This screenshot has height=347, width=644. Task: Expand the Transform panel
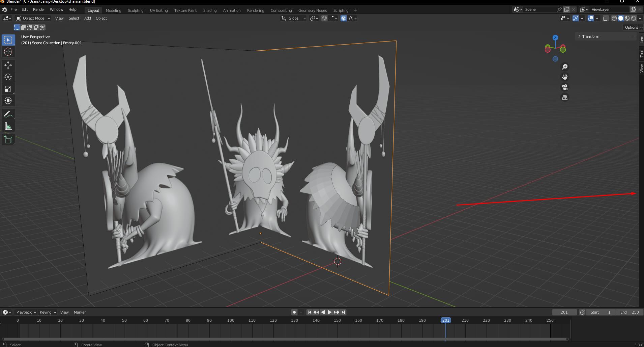click(606, 36)
